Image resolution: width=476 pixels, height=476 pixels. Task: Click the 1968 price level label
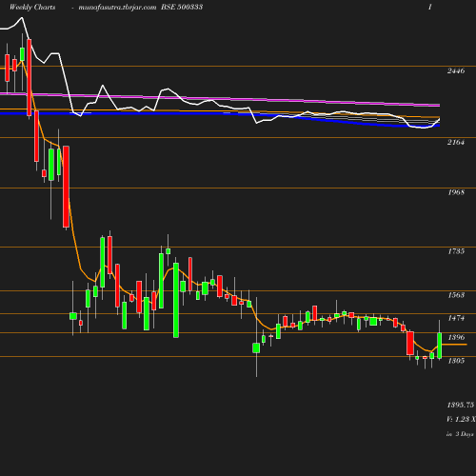(x=456, y=192)
